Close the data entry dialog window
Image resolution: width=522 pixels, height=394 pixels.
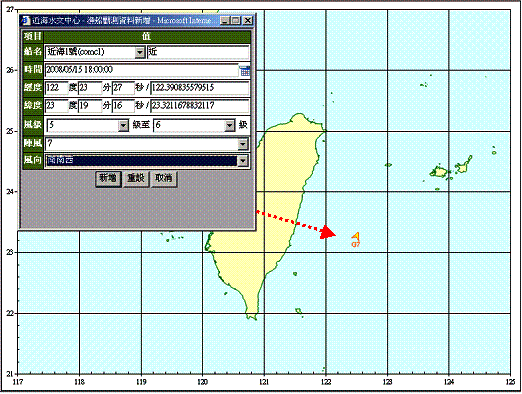point(247,21)
